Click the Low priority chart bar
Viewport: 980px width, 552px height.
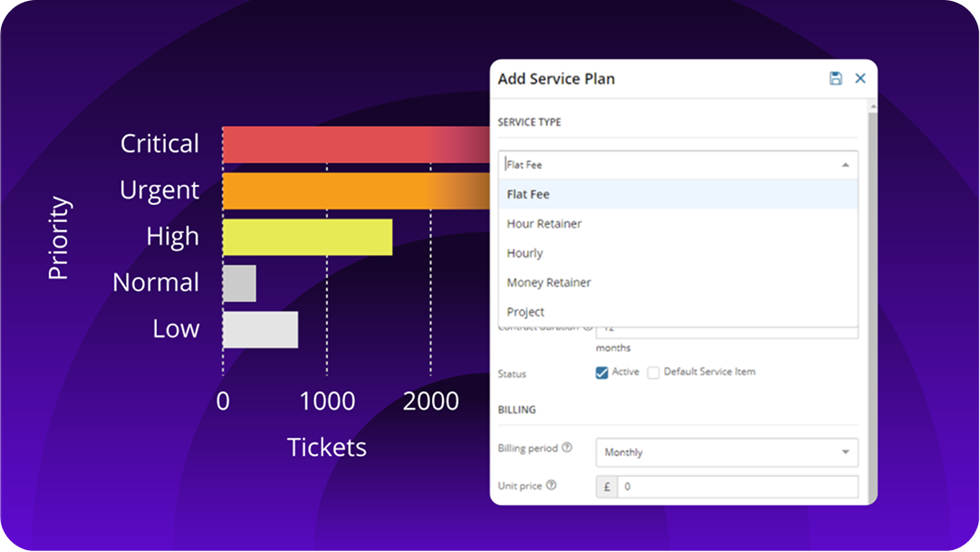click(260, 329)
